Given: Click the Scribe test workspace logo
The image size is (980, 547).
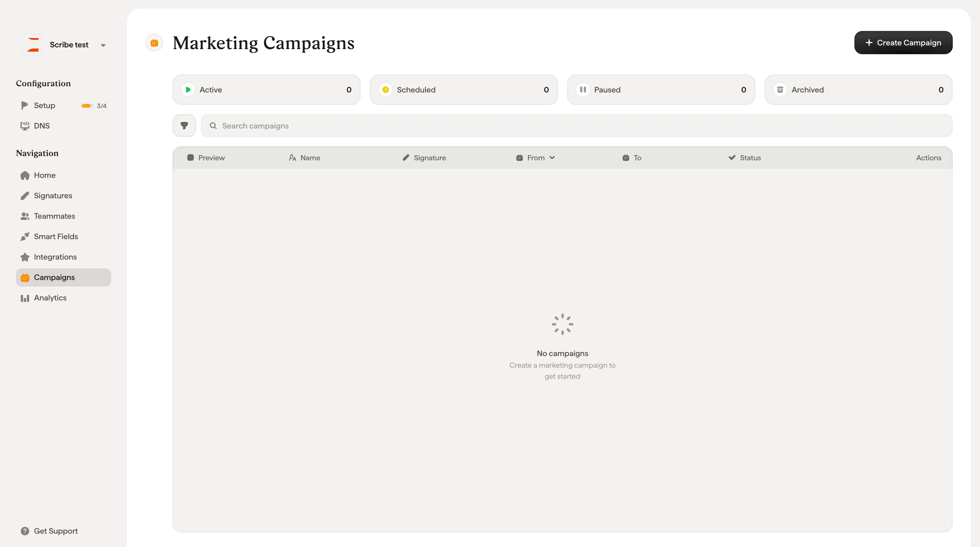Looking at the screenshot, I should tap(33, 45).
